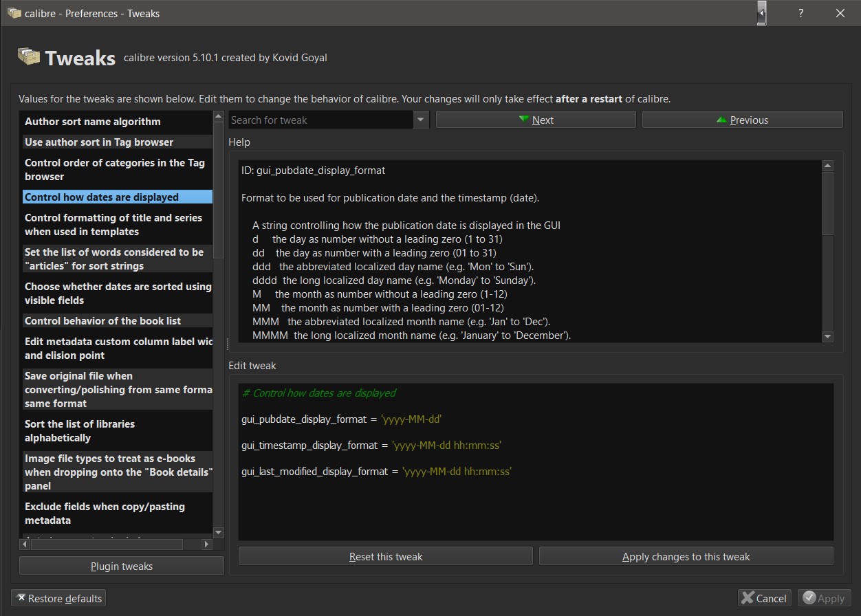Screen dimensions: 861x616
Task: Select Control how dates are displayed tweak
Action: click(x=117, y=197)
